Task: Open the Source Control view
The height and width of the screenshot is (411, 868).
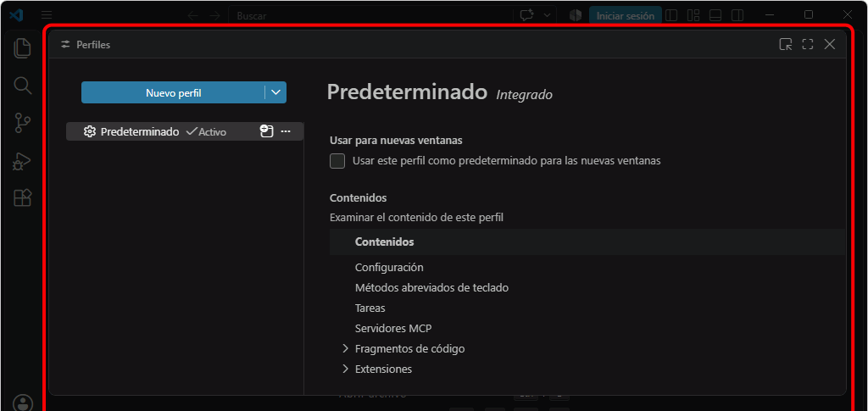Action: 22,123
